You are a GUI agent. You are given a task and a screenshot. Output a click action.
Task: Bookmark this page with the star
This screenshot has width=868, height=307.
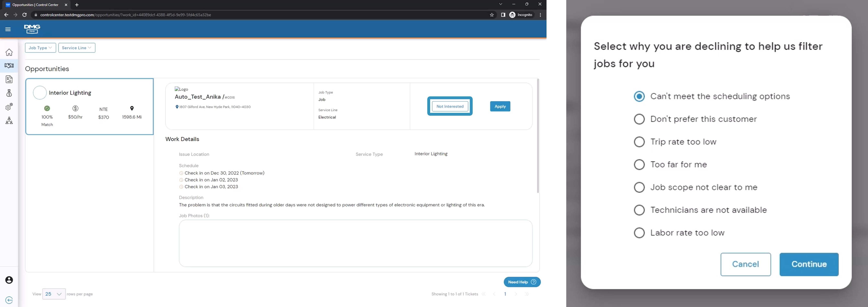492,15
